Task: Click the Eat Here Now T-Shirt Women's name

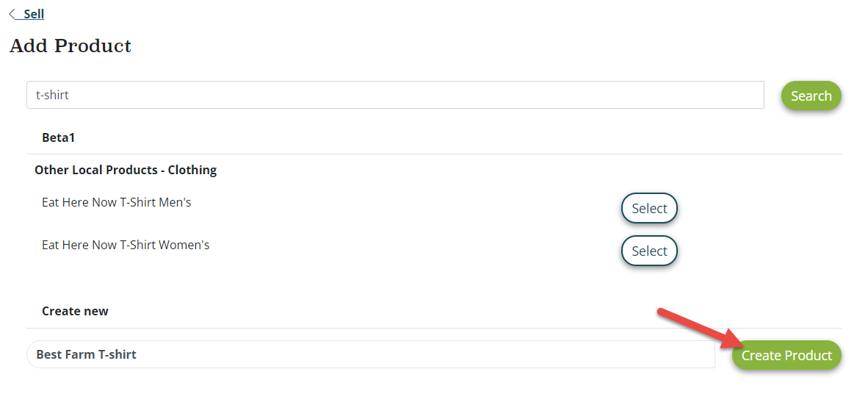Action: pyautogui.click(x=126, y=245)
